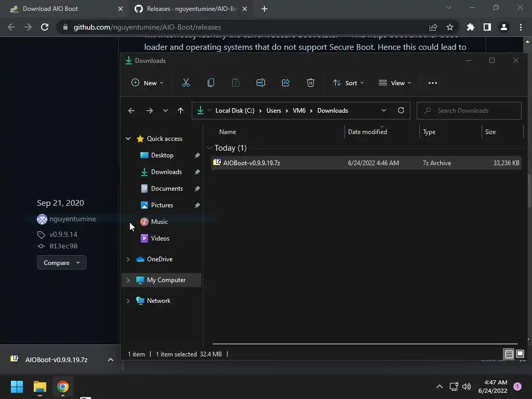Screen dimensions: 532x399
Task: Open nguyentumine profile link on GitHub
Action: (x=73, y=219)
